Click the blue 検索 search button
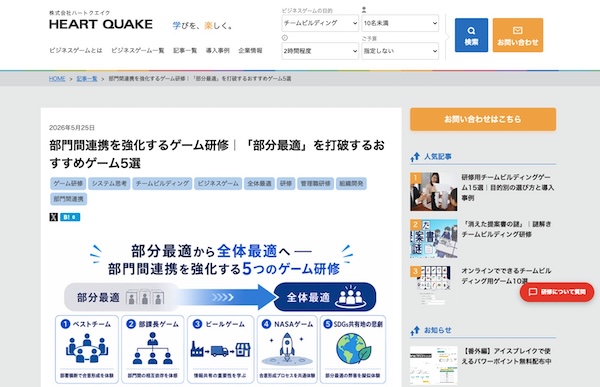 pyautogui.click(x=471, y=35)
